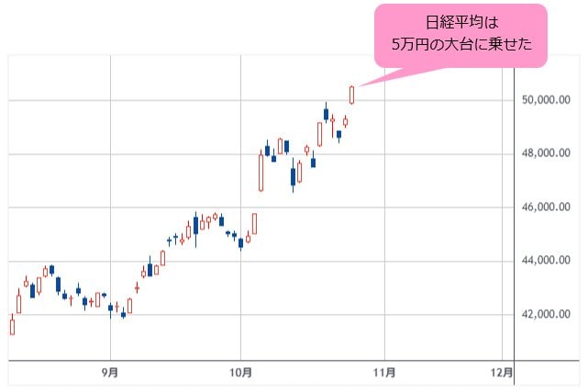
Task: Click the pink callout bubble annotation
Action: (x=460, y=35)
